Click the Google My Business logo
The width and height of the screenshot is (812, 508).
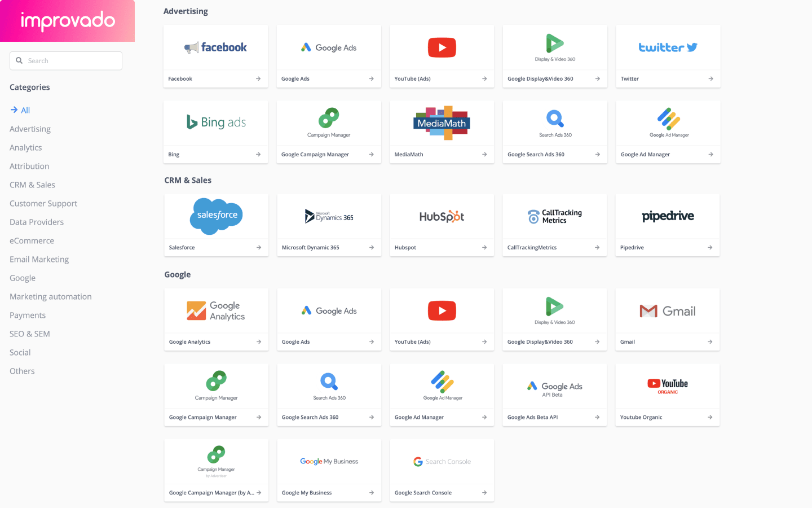329,461
